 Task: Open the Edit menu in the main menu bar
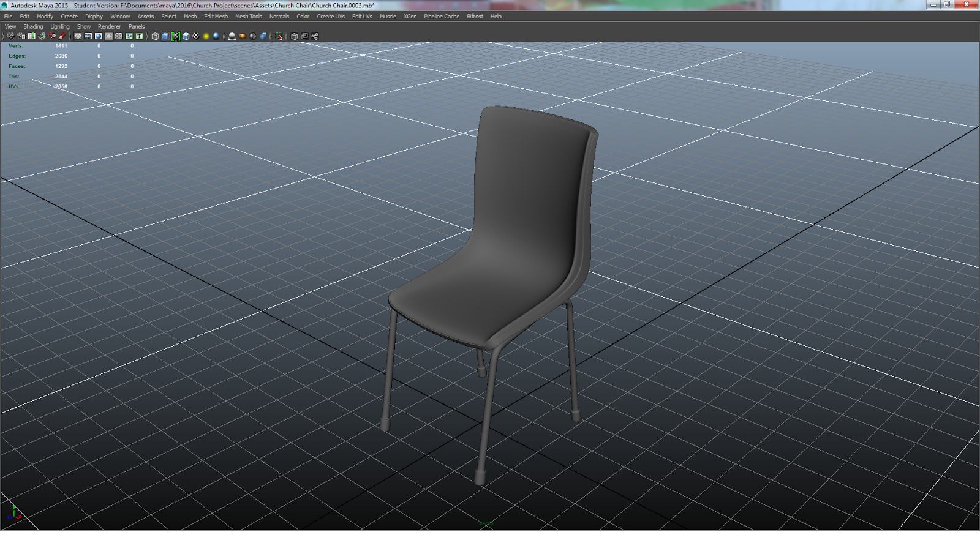tap(24, 17)
